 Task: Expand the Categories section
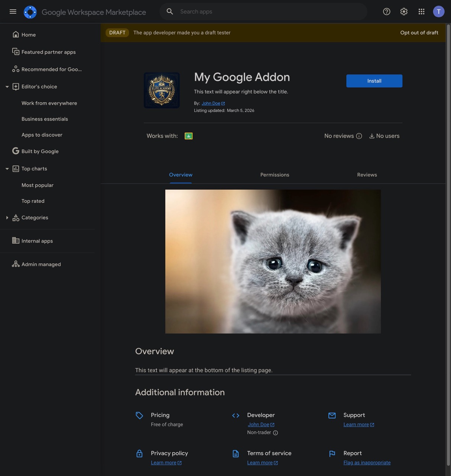(x=7, y=217)
